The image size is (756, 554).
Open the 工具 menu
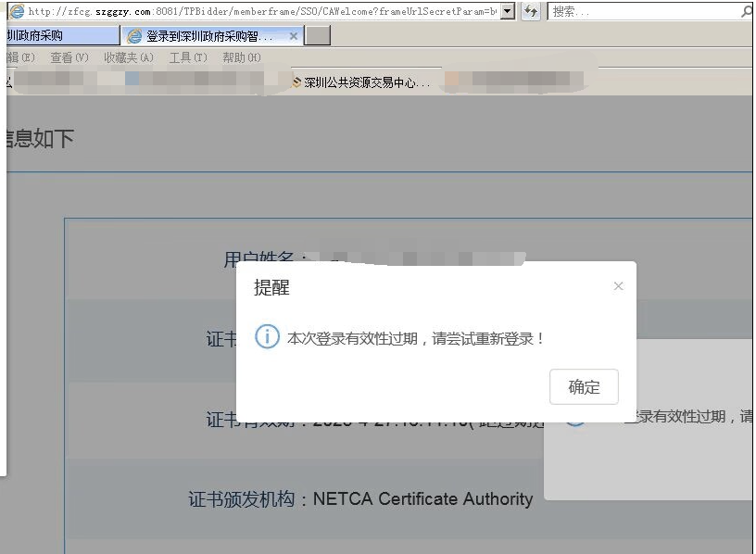(188, 57)
